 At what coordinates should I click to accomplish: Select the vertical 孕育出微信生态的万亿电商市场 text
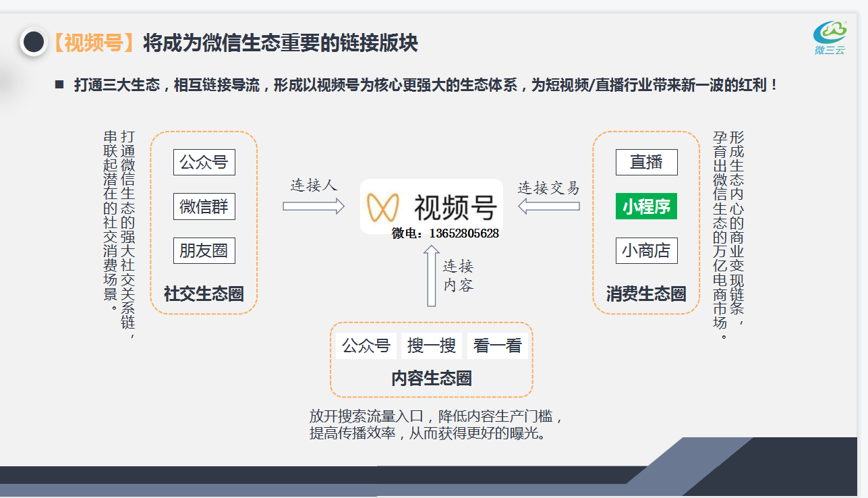click(x=720, y=235)
